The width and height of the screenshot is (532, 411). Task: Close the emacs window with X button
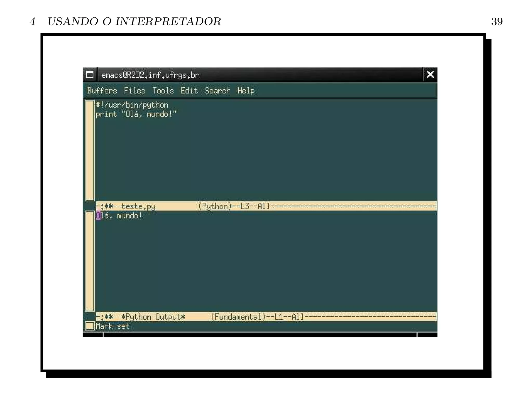(x=430, y=75)
